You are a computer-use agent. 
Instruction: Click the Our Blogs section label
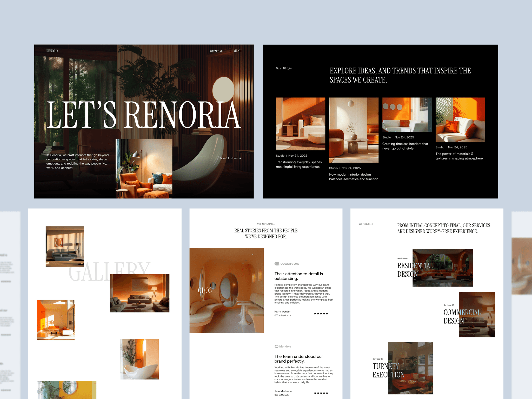(284, 68)
